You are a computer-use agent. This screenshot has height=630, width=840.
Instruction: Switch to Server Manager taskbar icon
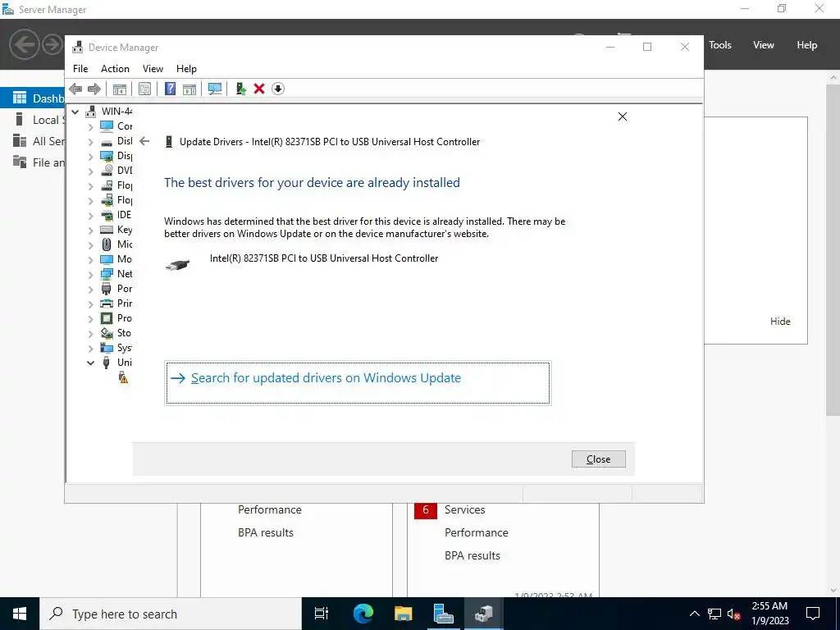tap(443, 614)
